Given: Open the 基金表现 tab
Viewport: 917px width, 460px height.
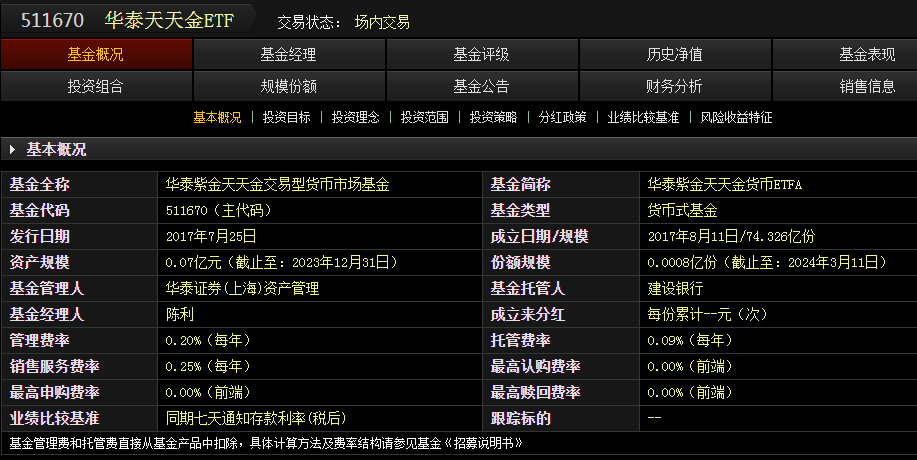Looking at the screenshot, I should (867, 55).
